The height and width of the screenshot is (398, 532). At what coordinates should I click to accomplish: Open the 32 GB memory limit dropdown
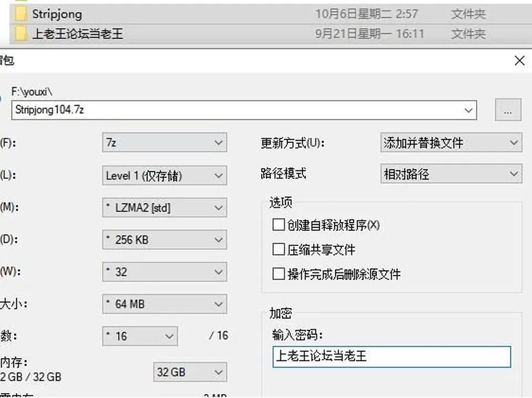190,372
